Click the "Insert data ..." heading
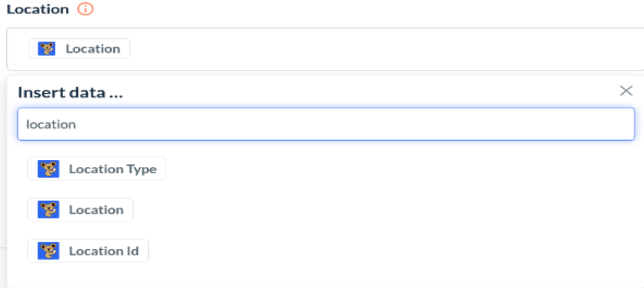This screenshot has width=644, height=288. (70, 92)
